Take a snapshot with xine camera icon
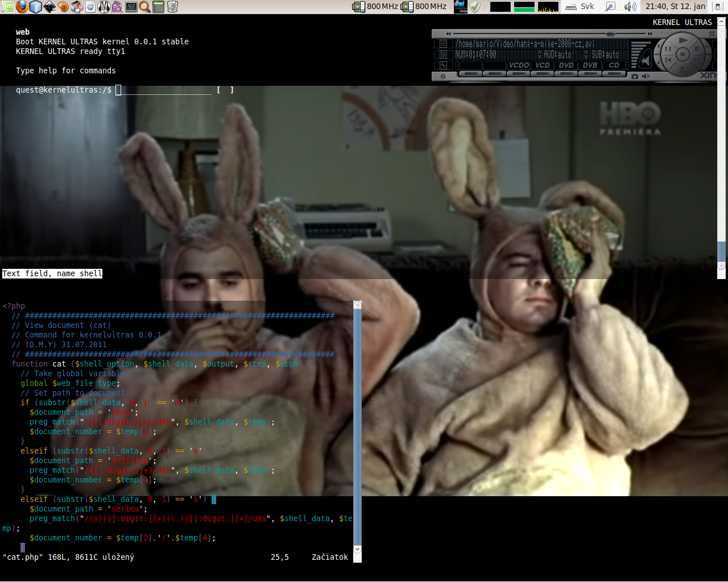 (635, 76)
